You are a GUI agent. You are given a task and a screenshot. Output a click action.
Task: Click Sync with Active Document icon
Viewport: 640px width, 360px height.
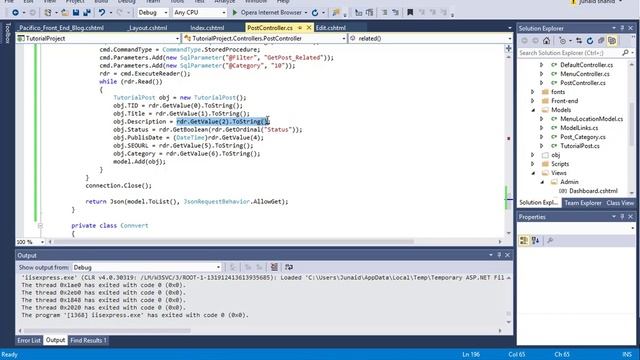(x=579, y=41)
